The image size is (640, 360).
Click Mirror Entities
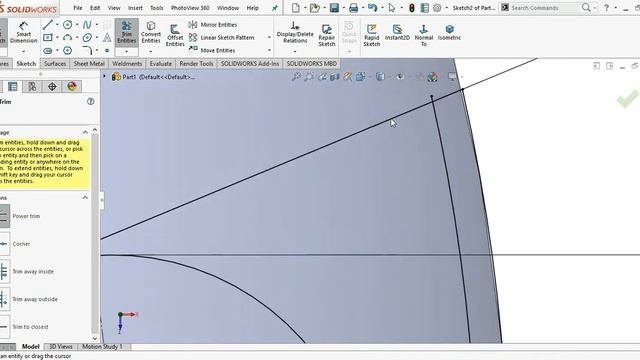tap(213, 24)
